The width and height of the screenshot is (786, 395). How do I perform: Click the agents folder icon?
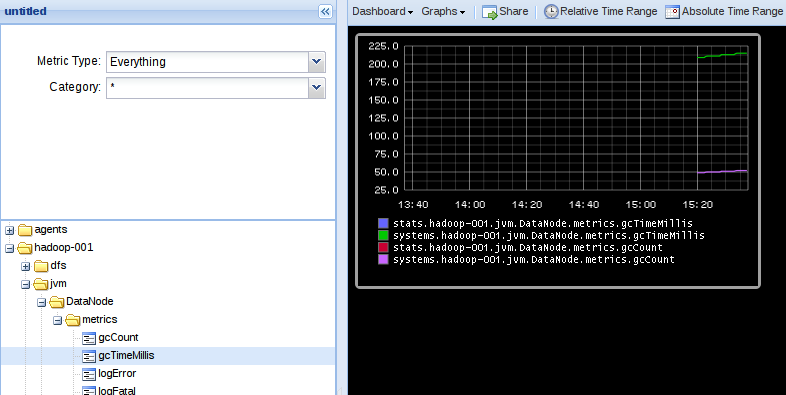pos(25,230)
